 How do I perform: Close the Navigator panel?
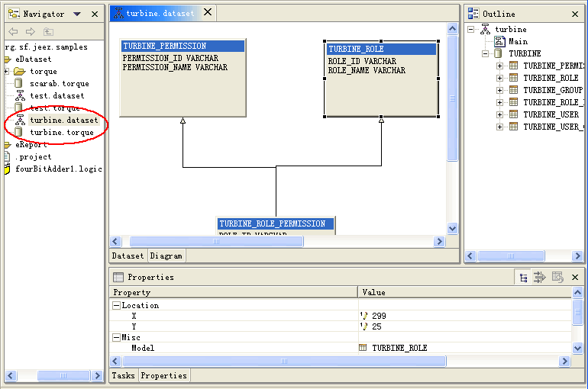(x=95, y=14)
